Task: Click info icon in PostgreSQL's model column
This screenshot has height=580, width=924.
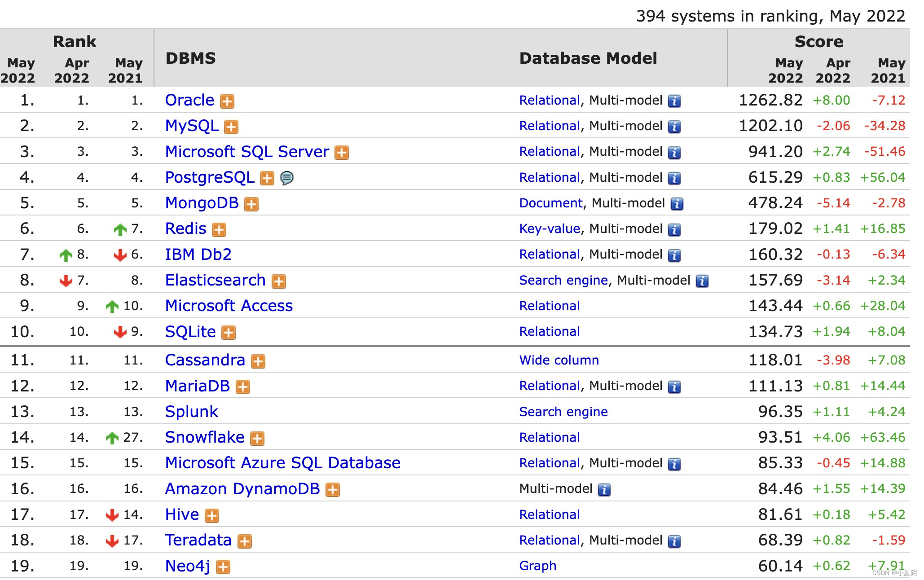Action: (674, 178)
